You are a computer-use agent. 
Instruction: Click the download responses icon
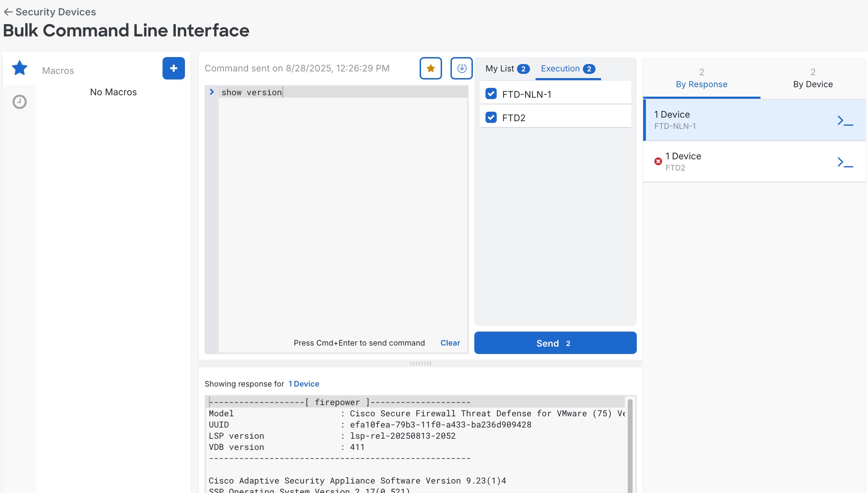pos(461,68)
